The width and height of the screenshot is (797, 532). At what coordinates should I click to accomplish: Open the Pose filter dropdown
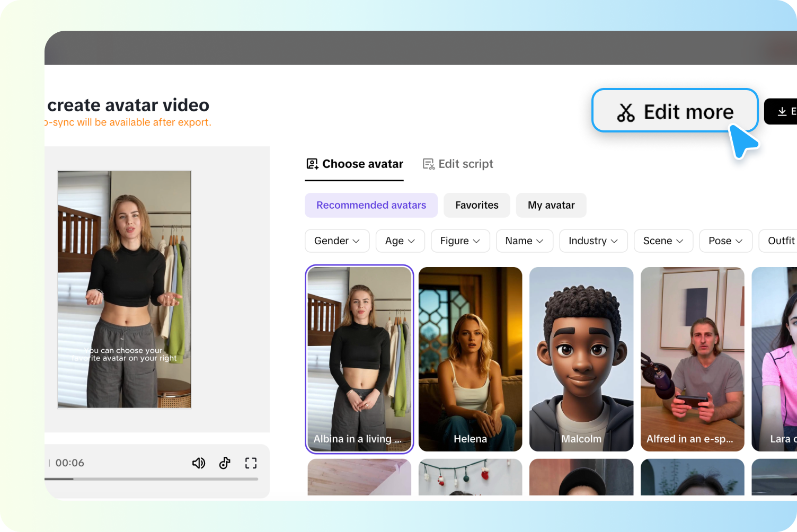pyautogui.click(x=725, y=241)
